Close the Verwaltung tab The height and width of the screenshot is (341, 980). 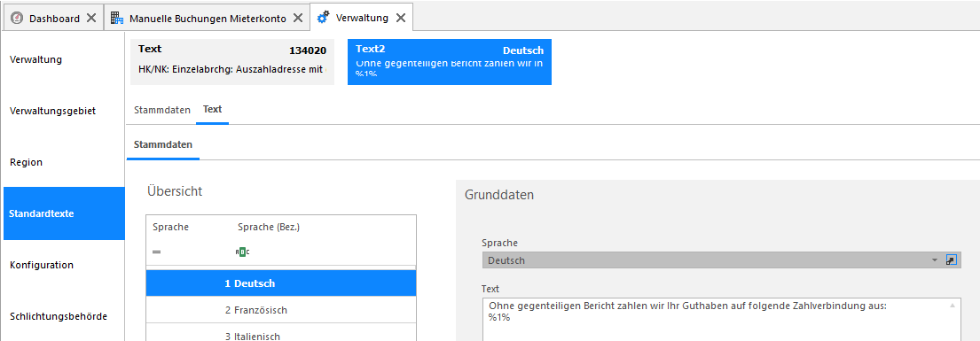pyautogui.click(x=401, y=18)
